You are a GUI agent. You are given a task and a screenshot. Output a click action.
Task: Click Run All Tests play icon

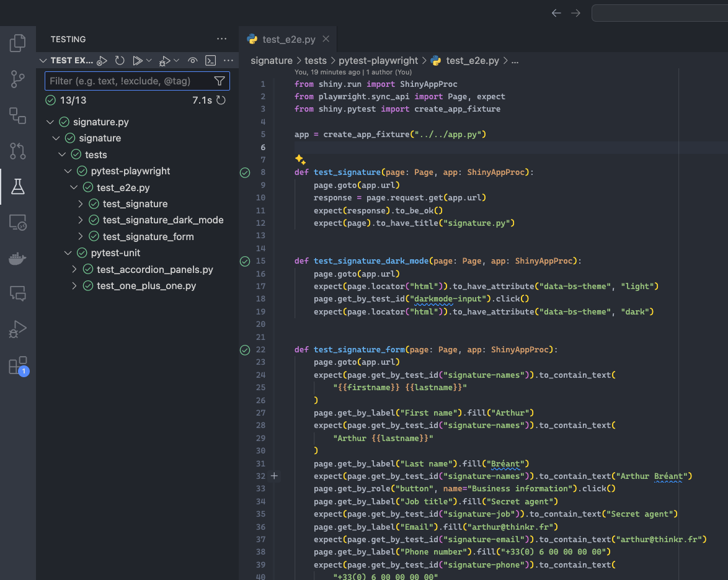138,60
